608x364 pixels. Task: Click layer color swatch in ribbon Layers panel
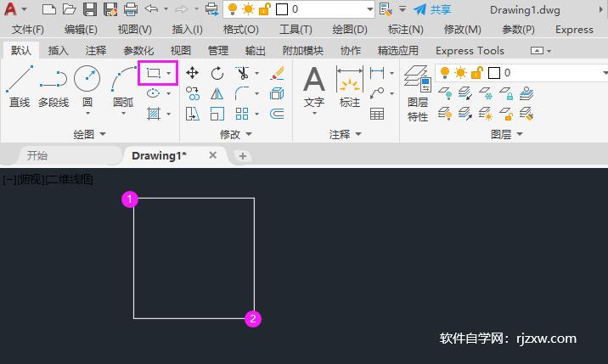(494, 72)
